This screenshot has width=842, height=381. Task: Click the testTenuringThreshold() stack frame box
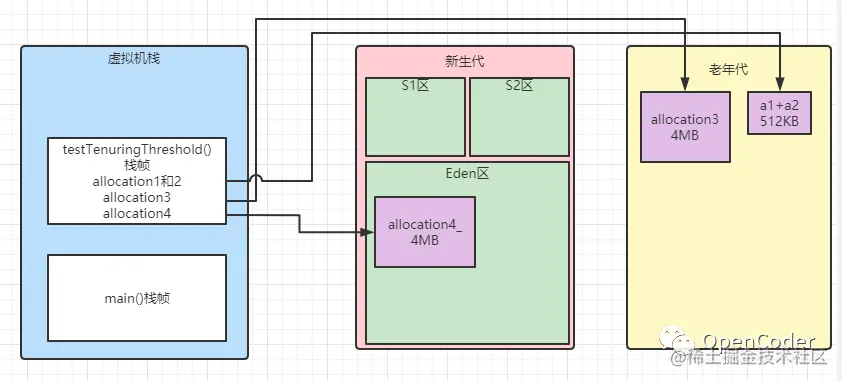click(x=137, y=181)
